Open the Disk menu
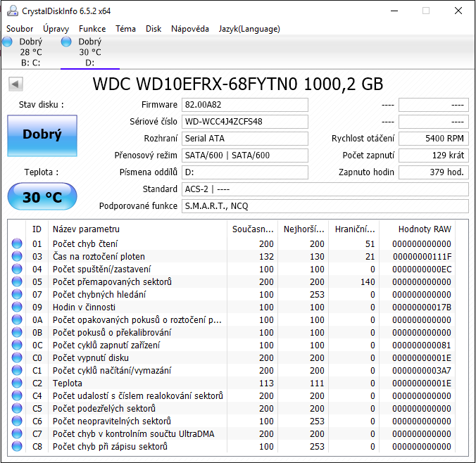 click(154, 29)
